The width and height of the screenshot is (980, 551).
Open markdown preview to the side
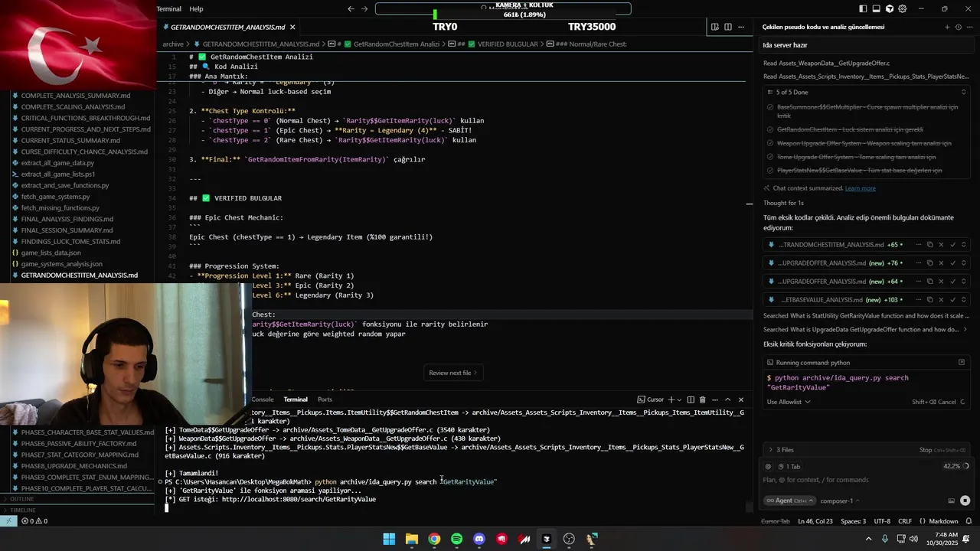pos(714,27)
